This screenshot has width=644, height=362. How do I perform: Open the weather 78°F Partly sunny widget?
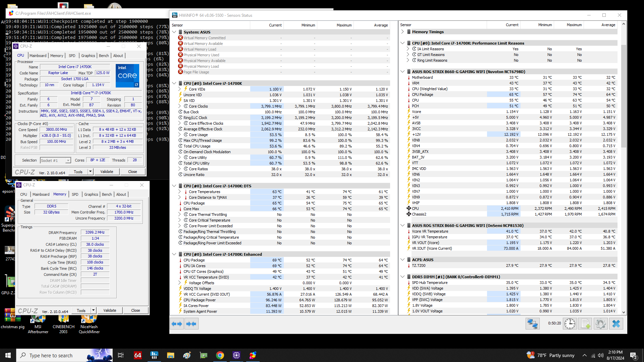550,355
